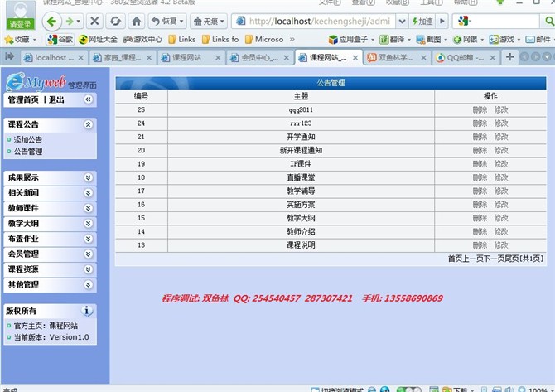This screenshot has width=555, height=392.
Task: Edit announcement 24 rrr123
Action: click(x=501, y=123)
